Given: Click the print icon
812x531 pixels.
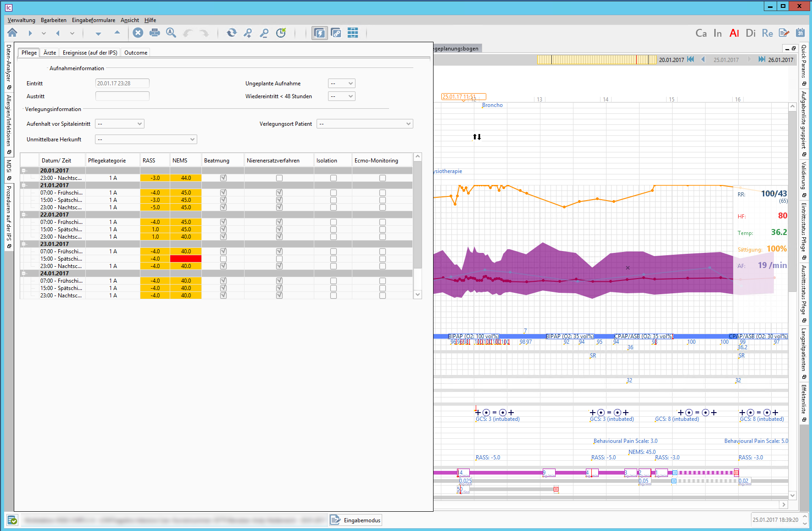Looking at the screenshot, I should pyautogui.click(x=155, y=33).
